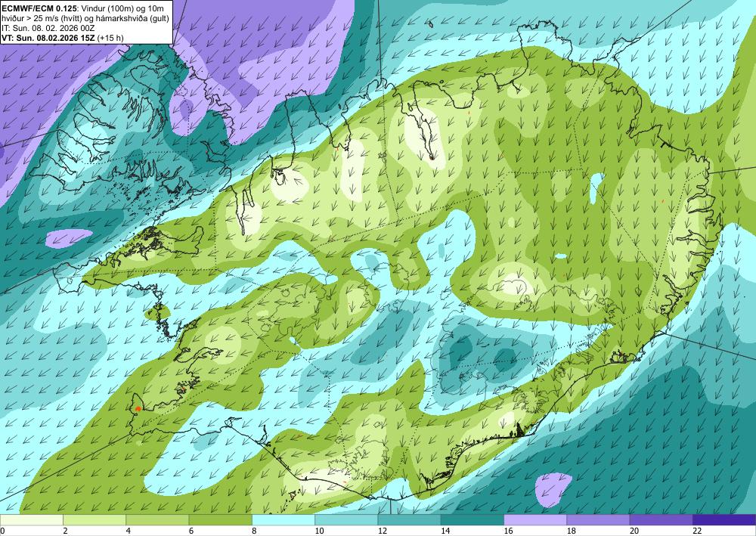Choose the 14–16 m/s dark teal legend swatch

(x=472, y=519)
